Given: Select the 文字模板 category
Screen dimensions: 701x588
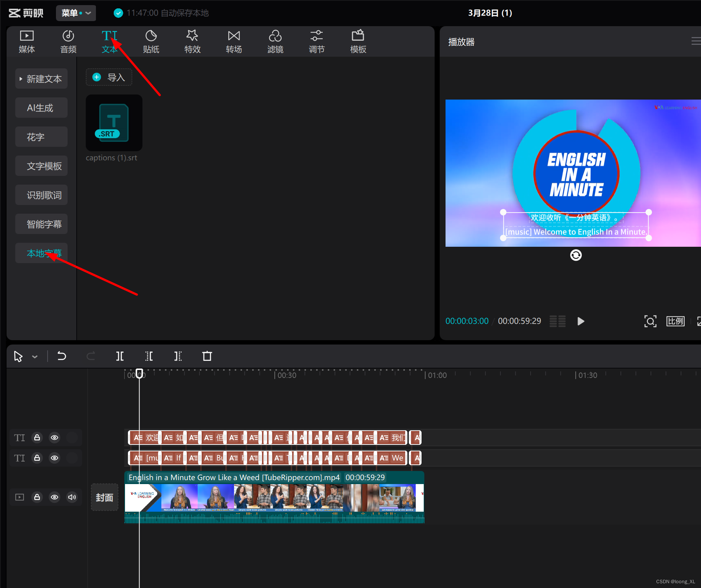Looking at the screenshot, I should [x=41, y=166].
